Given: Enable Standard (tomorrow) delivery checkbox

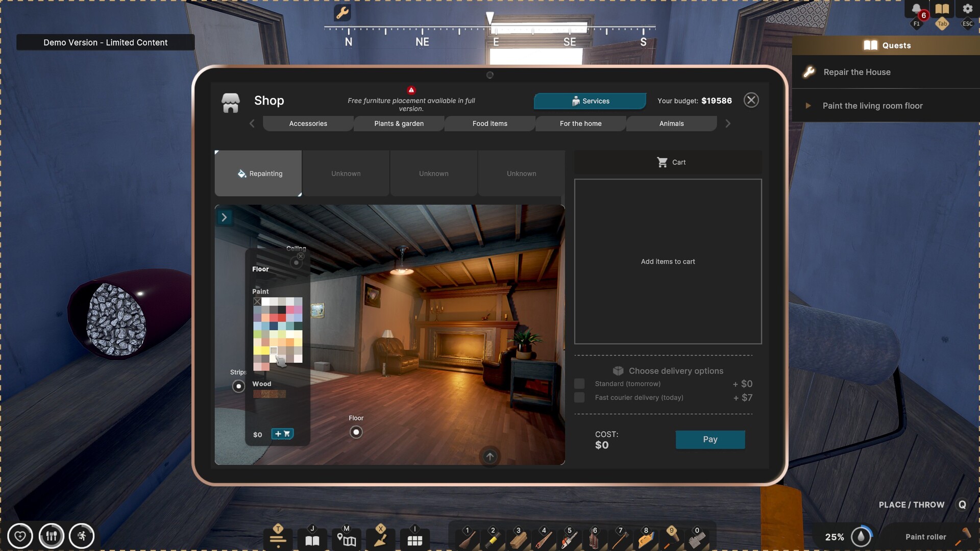Looking at the screenshot, I should point(579,384).
